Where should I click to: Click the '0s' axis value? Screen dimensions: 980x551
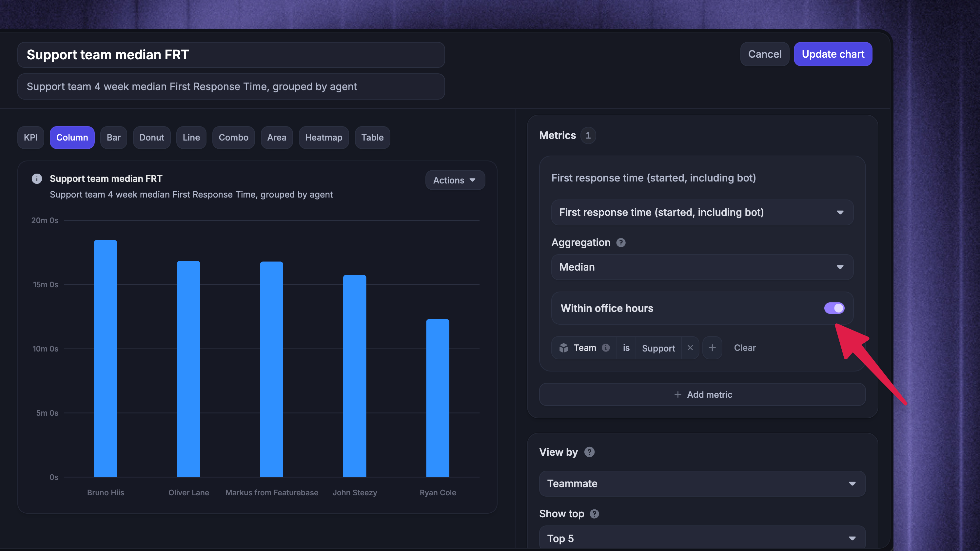point(54,478)
